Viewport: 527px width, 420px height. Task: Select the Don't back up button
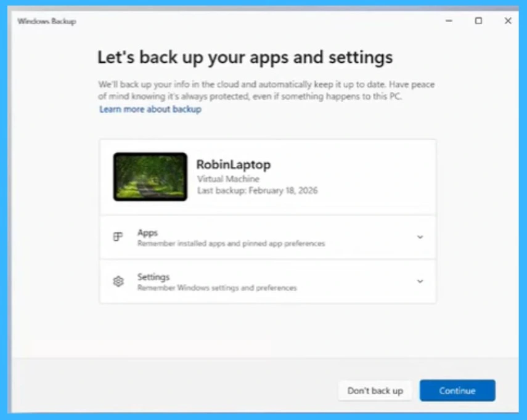pyautogui.click(x=375, y=390)
